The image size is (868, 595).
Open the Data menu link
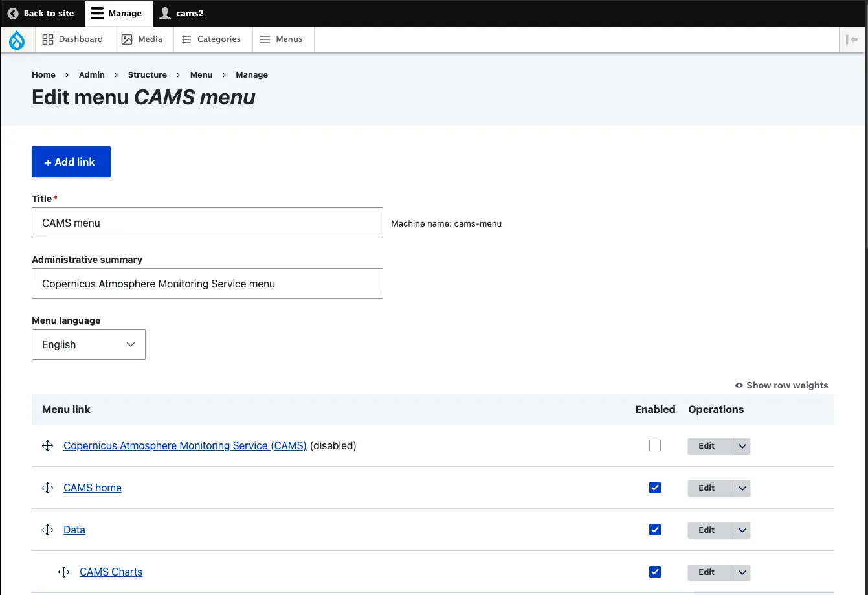click(74, 530)
